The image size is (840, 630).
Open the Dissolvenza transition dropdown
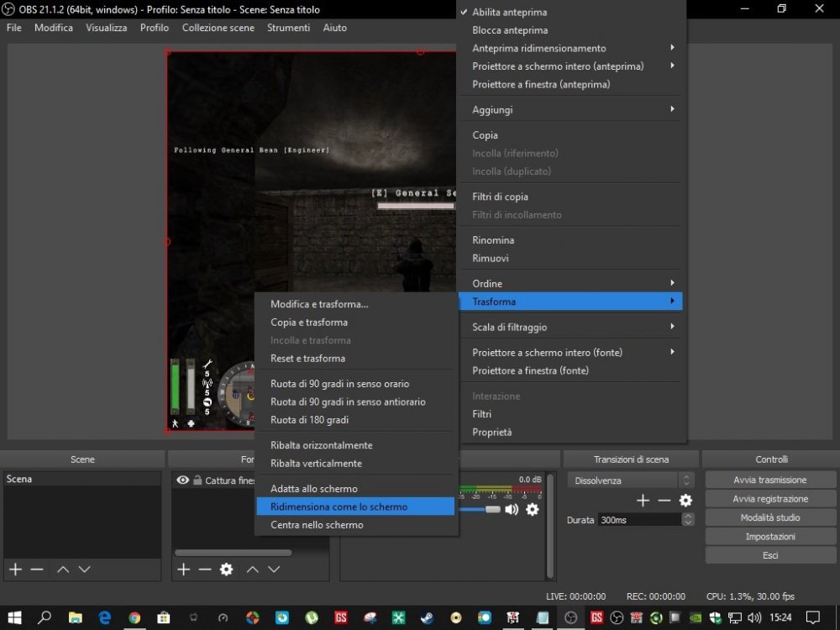coord(631,480)
